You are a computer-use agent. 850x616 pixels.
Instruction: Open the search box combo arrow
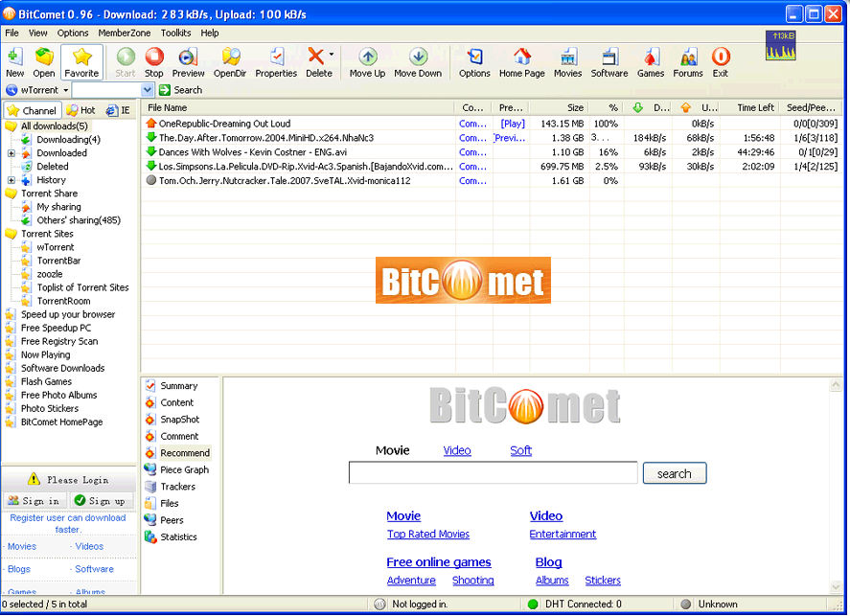148,90
